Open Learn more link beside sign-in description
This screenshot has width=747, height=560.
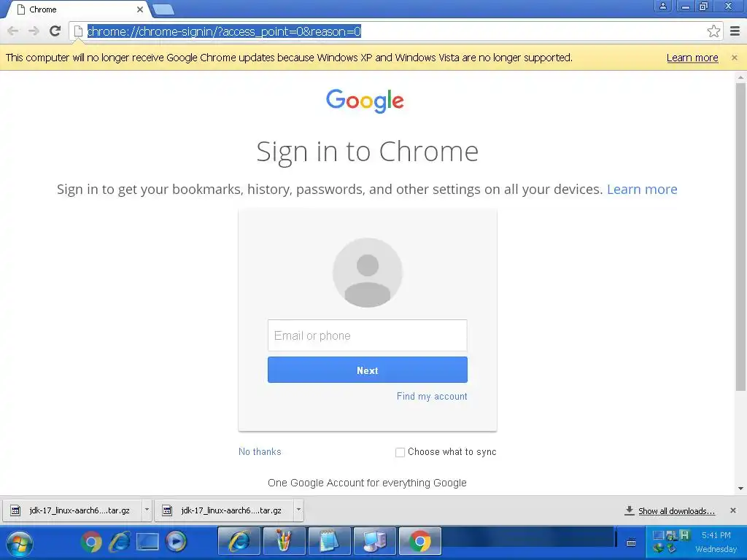642,189
